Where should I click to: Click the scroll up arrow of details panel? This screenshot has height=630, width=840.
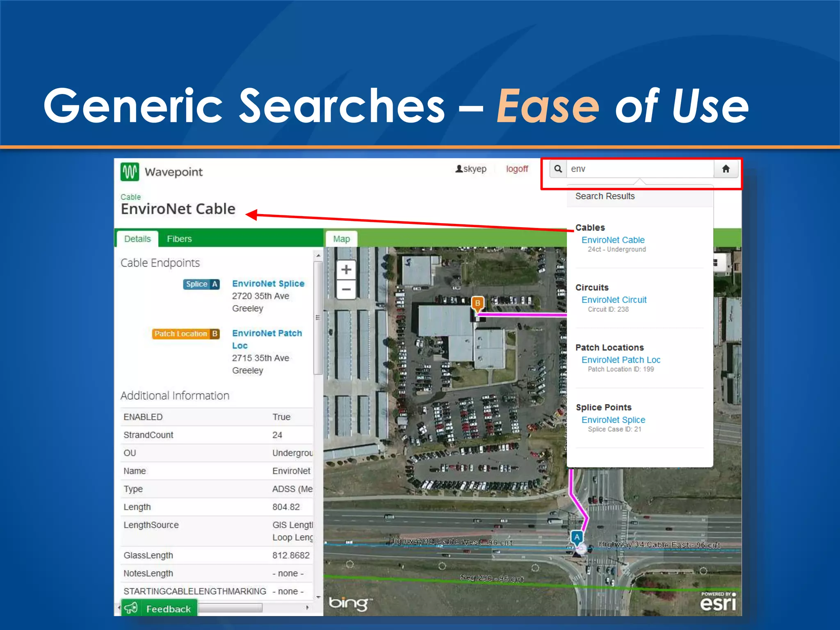(x=318, y=256)
